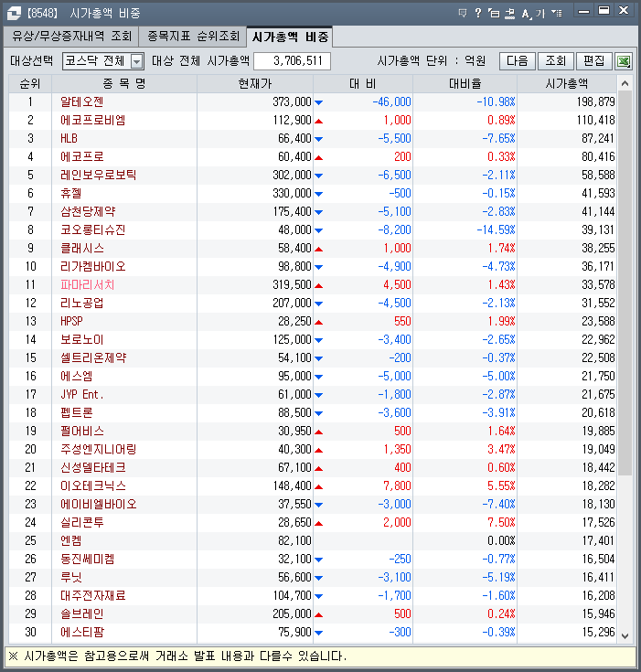The image size is (641, 672).
Task: Select stock HPSP
Action: tap(71, 322)
